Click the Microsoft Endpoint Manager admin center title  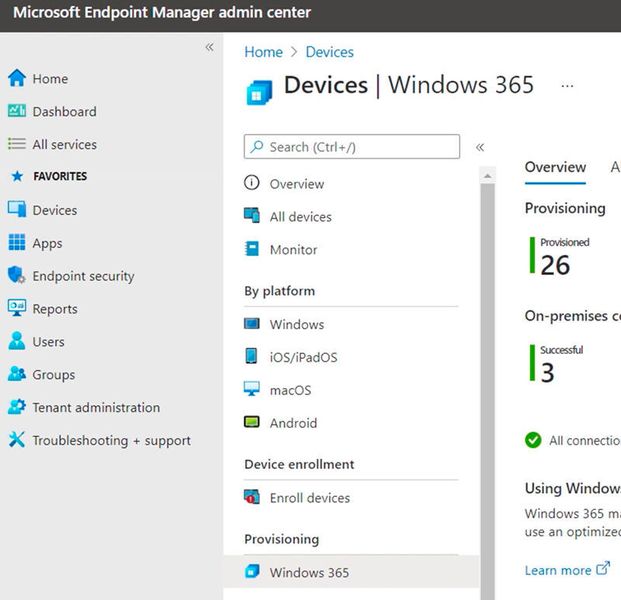(x=162, y=12)
